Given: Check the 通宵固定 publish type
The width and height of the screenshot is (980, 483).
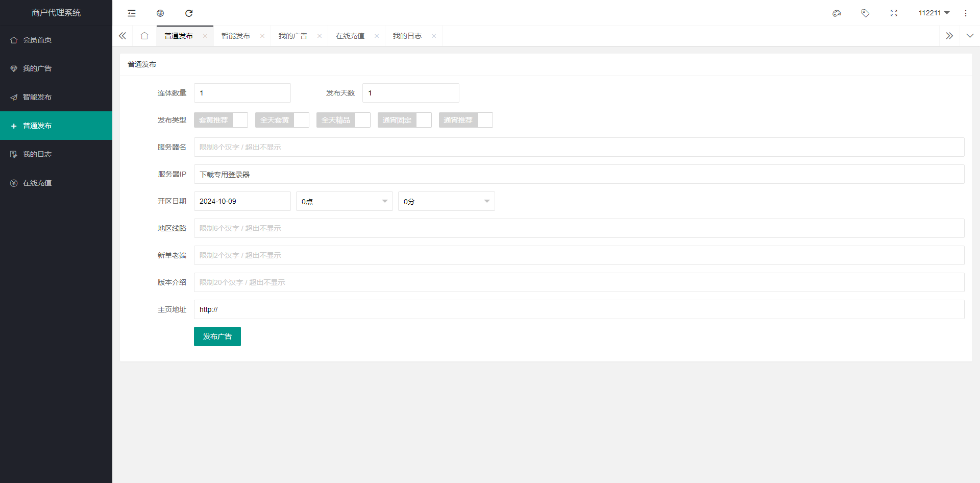Looking at the screenshot, I should pos(404,120).
